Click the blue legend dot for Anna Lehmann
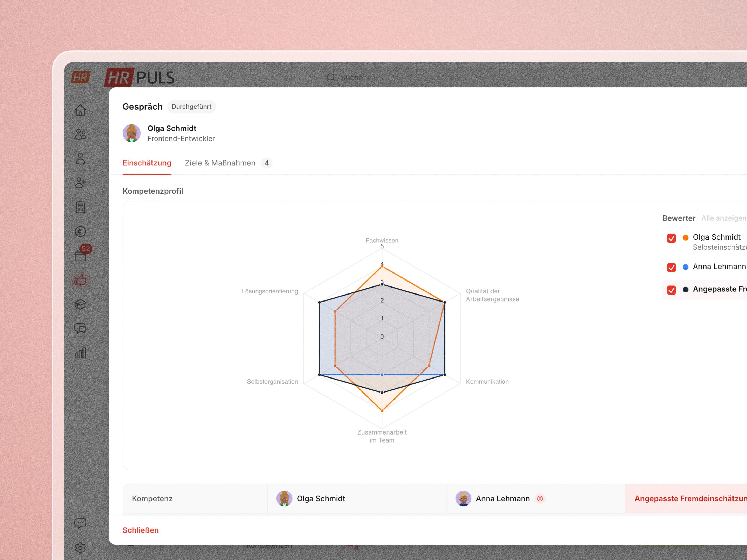747x560 pixels. point(686,267)
